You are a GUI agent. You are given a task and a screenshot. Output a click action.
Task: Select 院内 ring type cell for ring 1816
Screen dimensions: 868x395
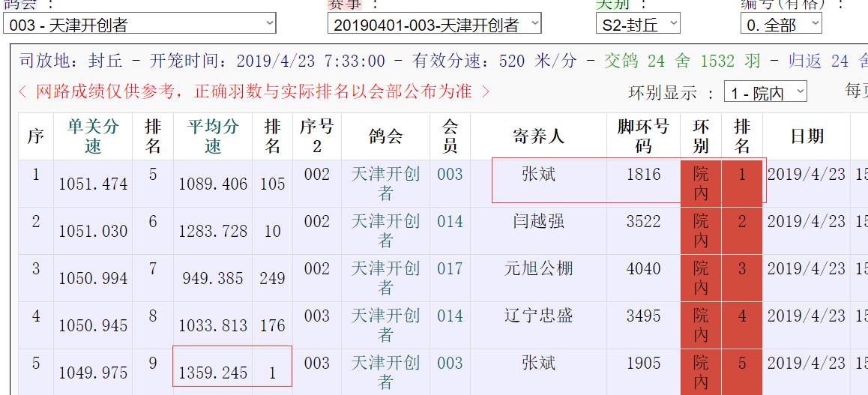[x=701, y=184]
